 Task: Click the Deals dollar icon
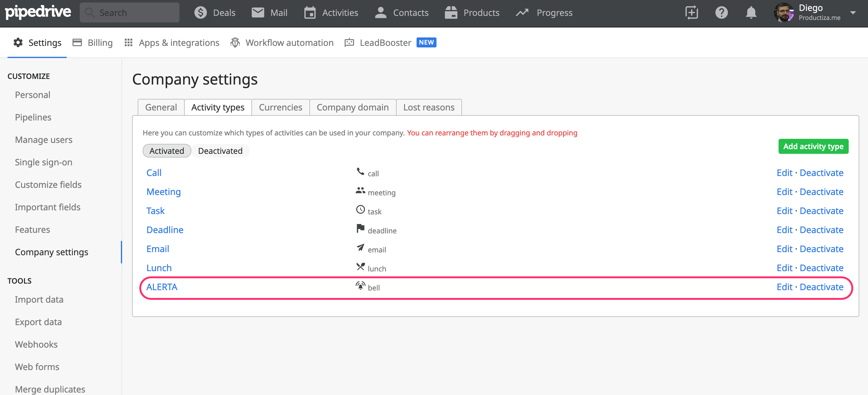[201, 13]
